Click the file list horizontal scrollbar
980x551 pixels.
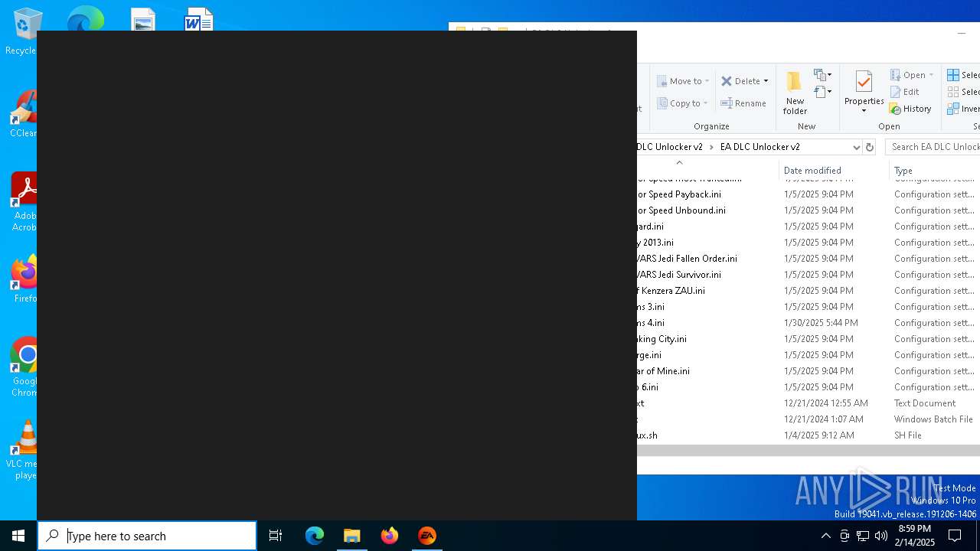pos(808,451)
